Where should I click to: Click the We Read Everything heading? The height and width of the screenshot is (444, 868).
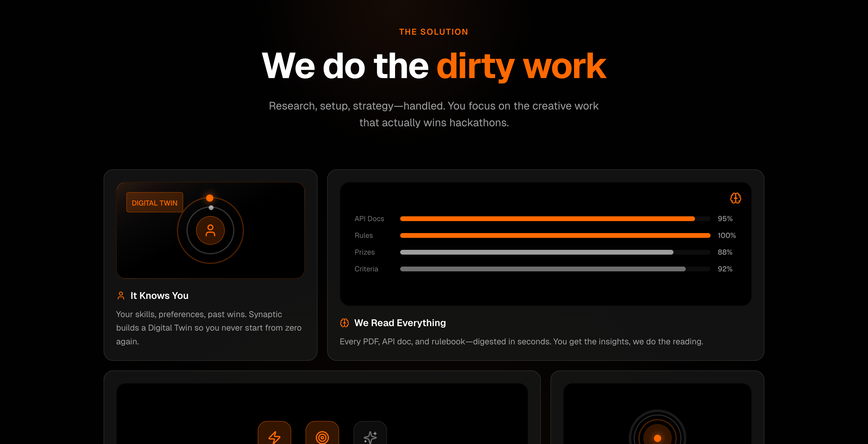[400, 323]
